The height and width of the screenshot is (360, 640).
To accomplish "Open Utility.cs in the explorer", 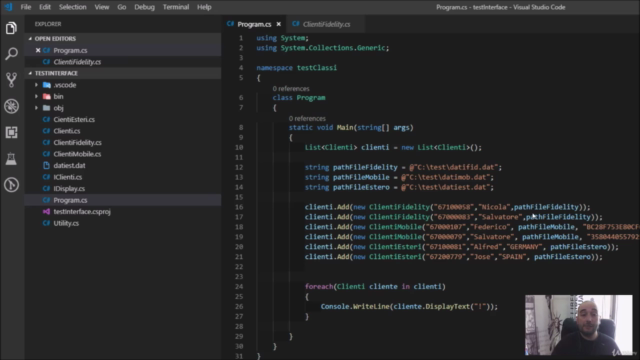I will coord(66,223).
